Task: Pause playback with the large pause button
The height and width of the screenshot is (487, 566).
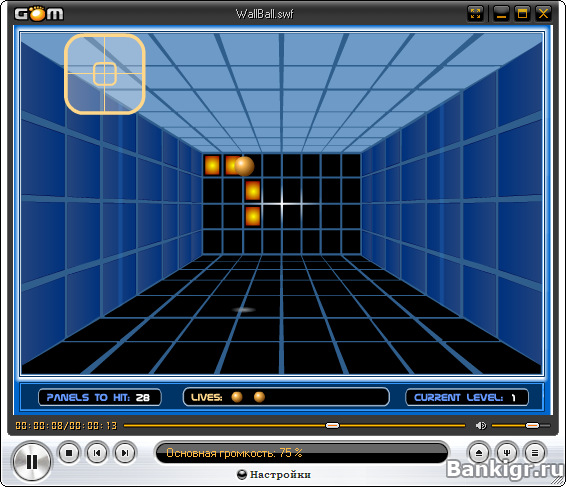Action: (32, 461)
